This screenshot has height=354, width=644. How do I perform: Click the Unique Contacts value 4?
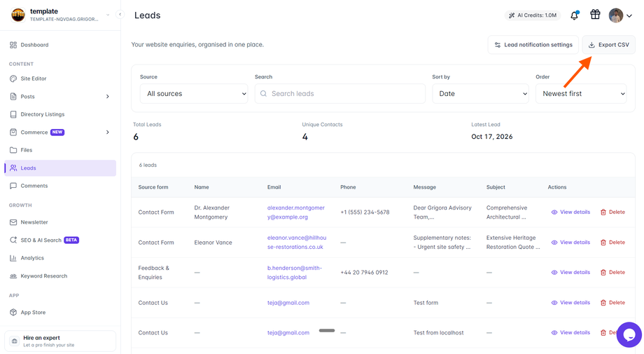click(x=304, y=137)
